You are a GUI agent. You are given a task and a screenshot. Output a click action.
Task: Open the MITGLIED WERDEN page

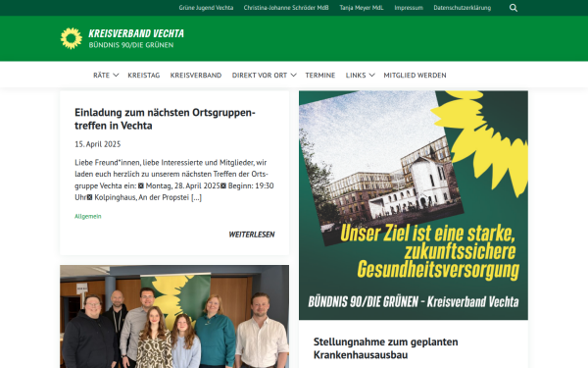pyautogui.click(x=415, y=76)
